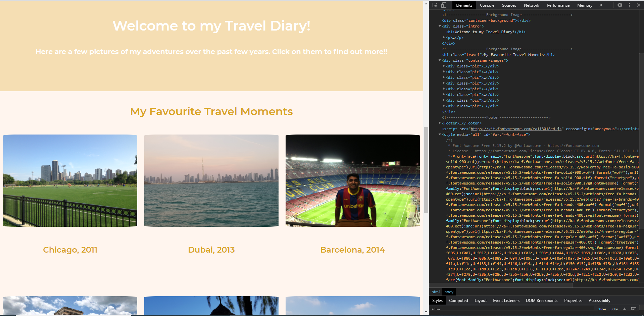
Task: Open the Accessibility pane tab
Action: pos(599,301)
